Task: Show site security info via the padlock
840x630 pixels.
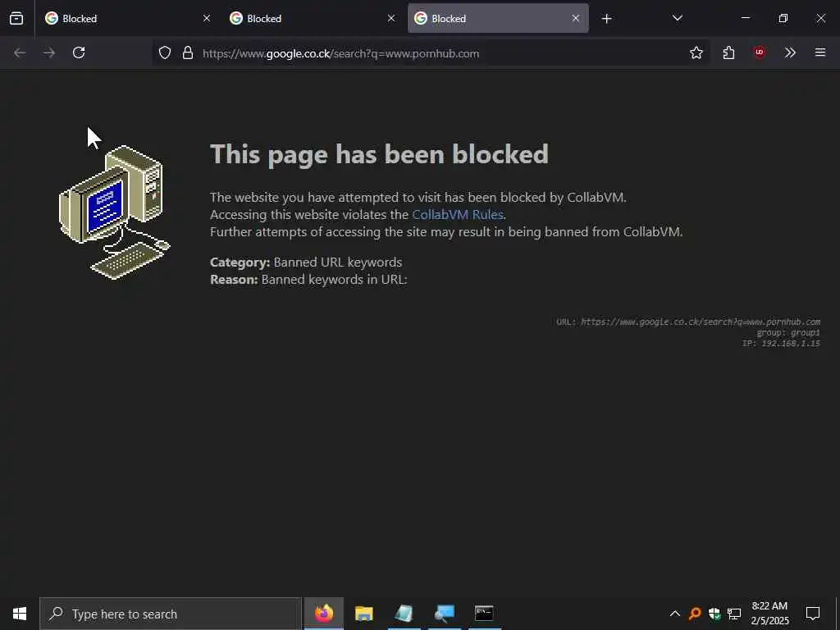Action: coord(188,52)
